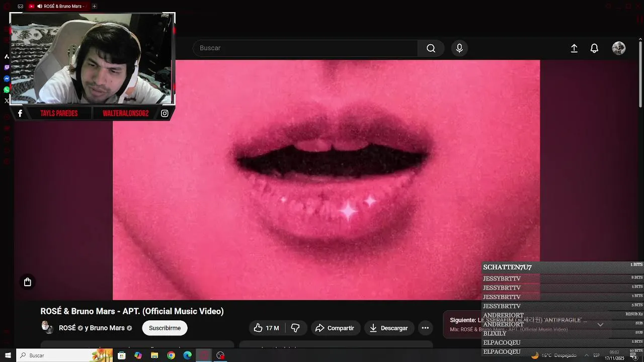This screenshot has height=362, width=644.
Task: Click the shopping bag icon on video
Action: point(28,282)
